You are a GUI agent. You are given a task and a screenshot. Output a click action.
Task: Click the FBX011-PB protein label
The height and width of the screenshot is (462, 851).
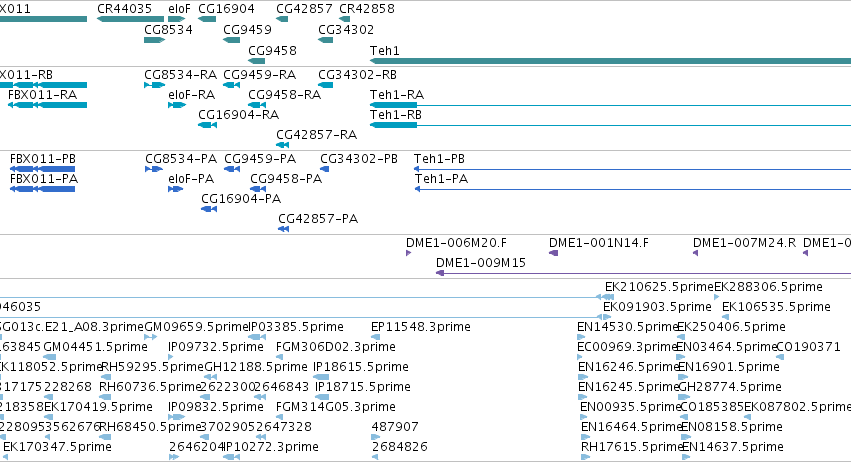coord(43,159)
